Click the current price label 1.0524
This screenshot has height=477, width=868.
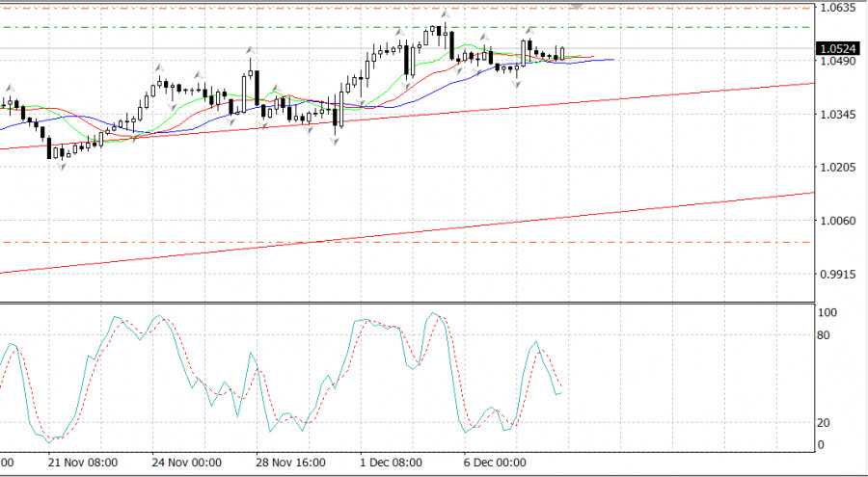click(x=833, y=48)
